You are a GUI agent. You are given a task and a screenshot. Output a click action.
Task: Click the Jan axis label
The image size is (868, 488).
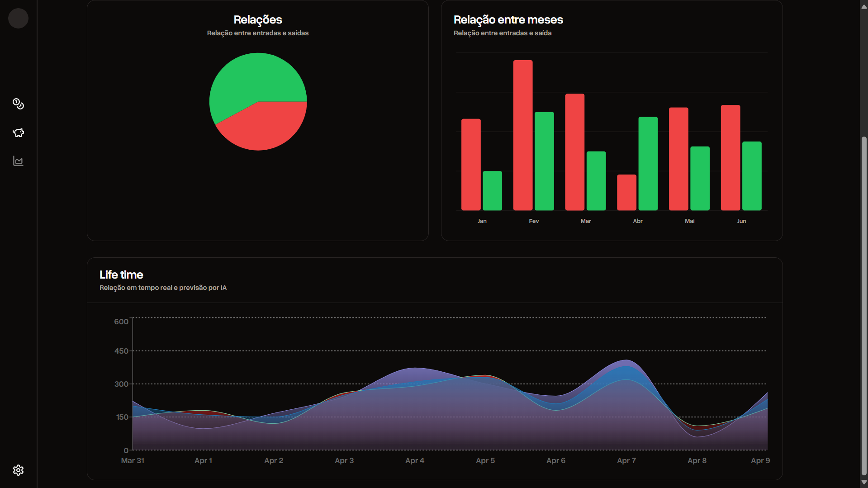[x=482, y=221]
